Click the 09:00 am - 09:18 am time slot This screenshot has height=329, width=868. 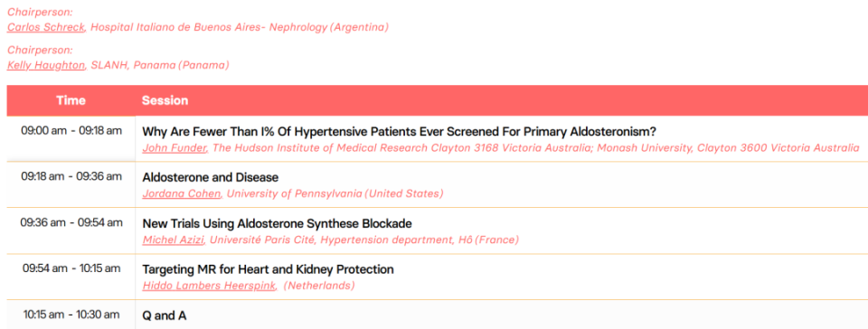pos(71,131)
